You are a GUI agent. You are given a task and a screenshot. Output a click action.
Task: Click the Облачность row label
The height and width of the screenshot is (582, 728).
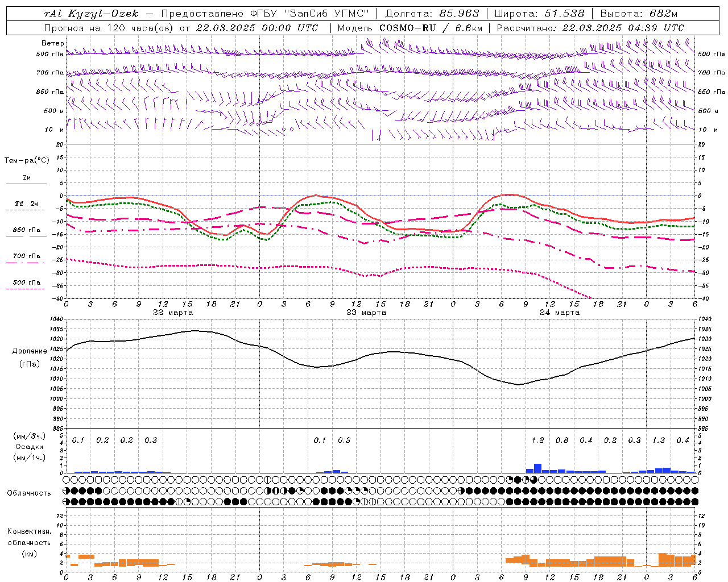[29, 493]
